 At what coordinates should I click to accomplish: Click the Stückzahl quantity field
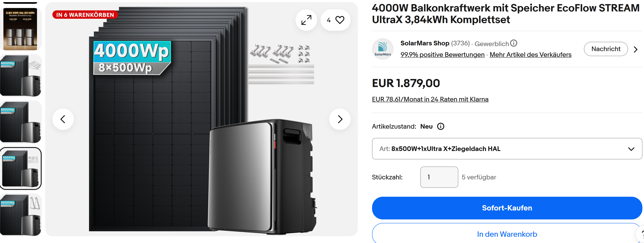pyautogui.click(x=439, y=177)
